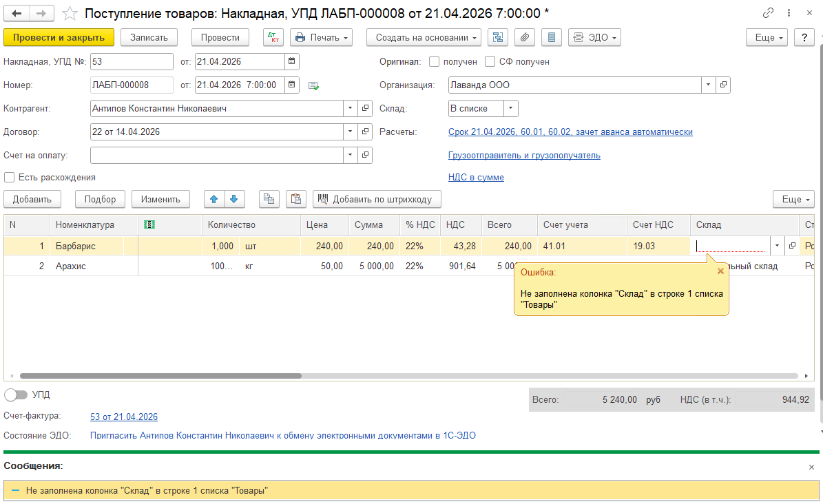Move table row down with blue arrow
The height and width of the screenshot is (504, 823).
(234, 199)
